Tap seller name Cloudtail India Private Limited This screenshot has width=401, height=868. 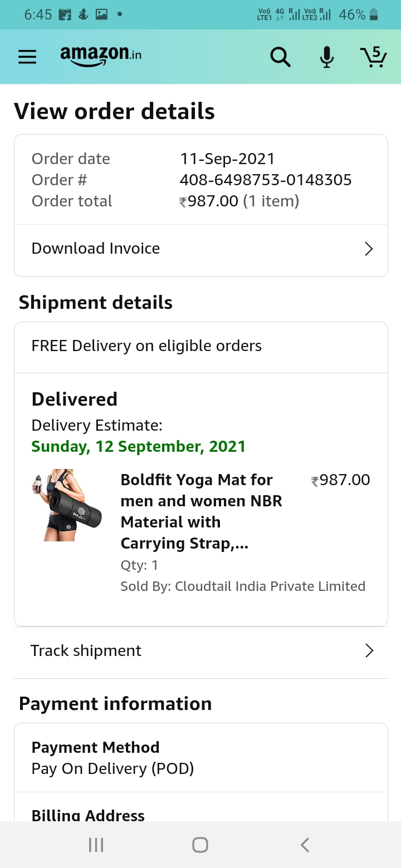270,586
